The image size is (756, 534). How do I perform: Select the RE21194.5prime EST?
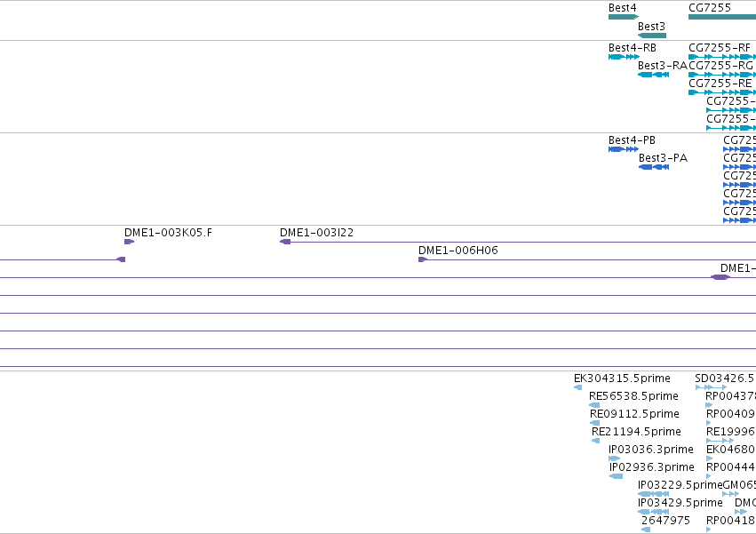(595, 441)
